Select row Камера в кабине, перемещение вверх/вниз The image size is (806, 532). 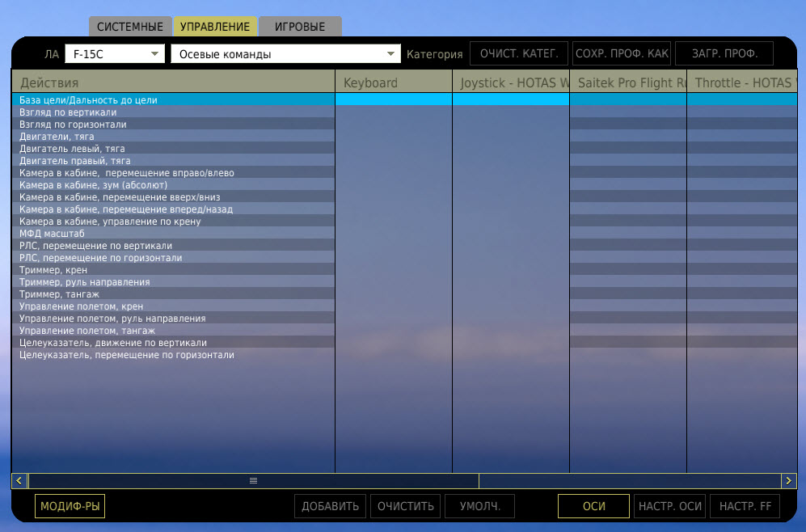coord(173,196)
